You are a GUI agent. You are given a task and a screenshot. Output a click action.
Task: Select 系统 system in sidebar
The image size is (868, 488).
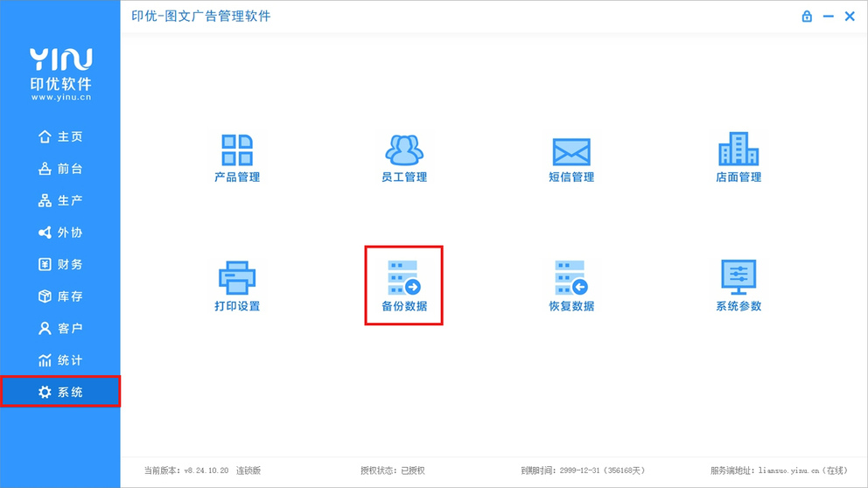[60, 393]
